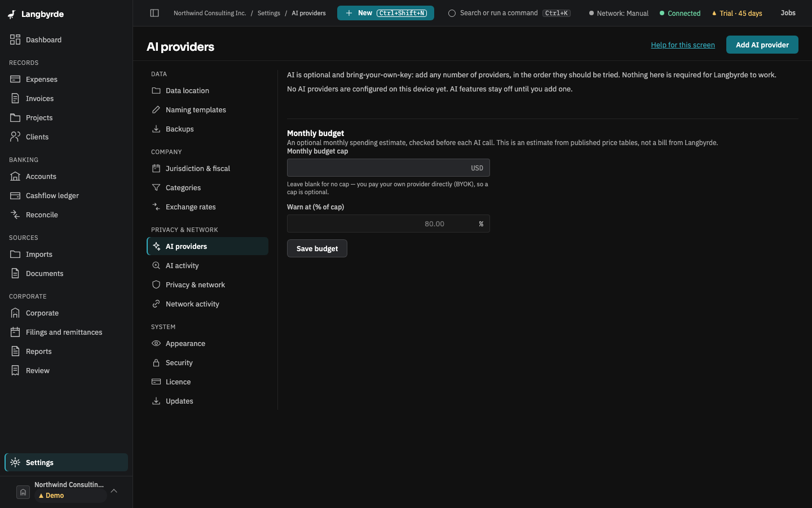Open the Expenses icon in sidebar
This screenshot has height=508, width=812.
15,79
